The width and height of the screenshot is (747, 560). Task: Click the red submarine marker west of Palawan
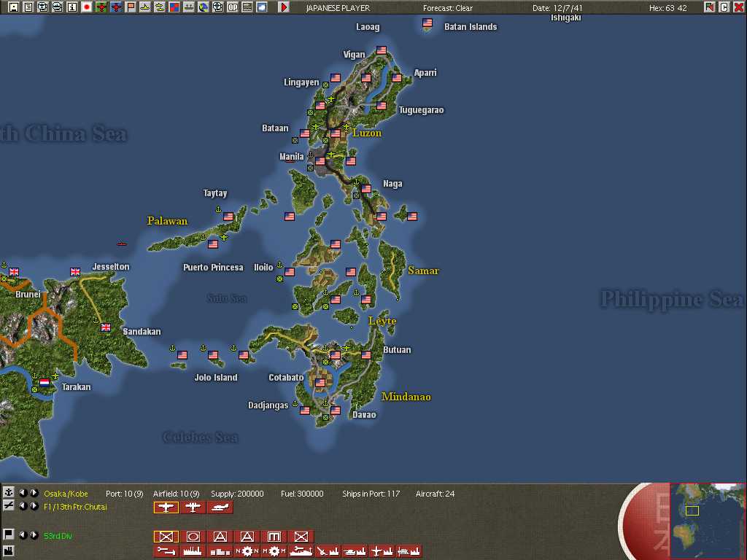coord(122,244)
